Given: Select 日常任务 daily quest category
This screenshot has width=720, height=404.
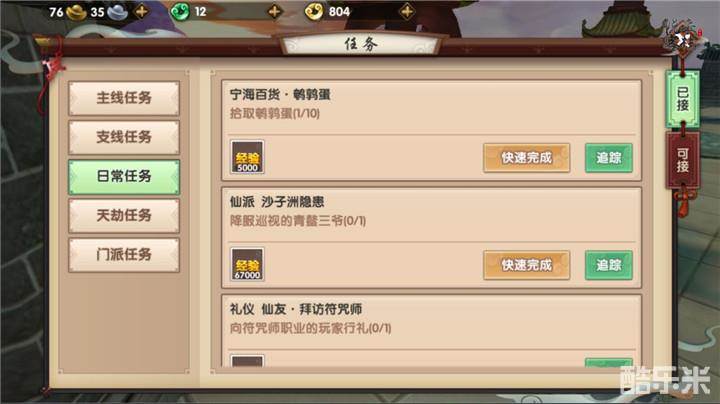Looking at the screenshot, I should click(124, 176).
